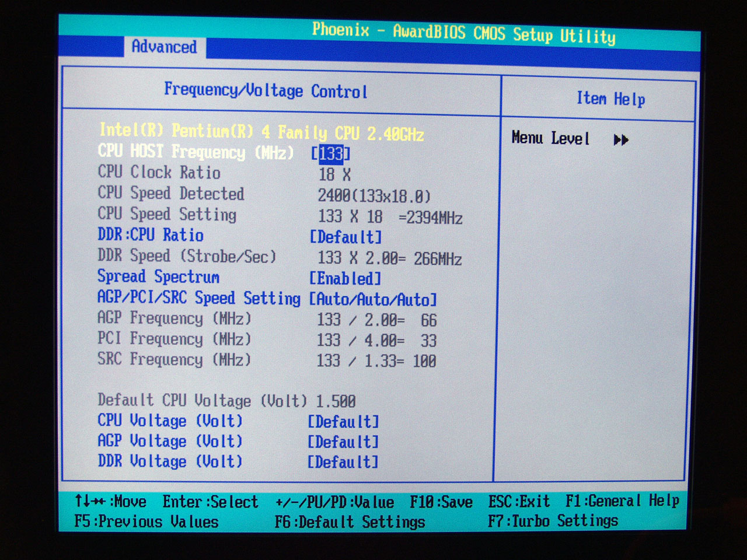Open AGP/PCI/SRC Speed Setting [Auto/Auto/Auto]
747x560 pixels.
tap(373, 300)
